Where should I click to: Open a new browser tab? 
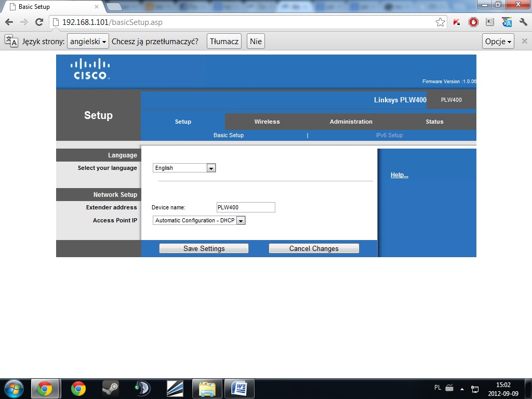pyautogui.click(x=114, y=6)
